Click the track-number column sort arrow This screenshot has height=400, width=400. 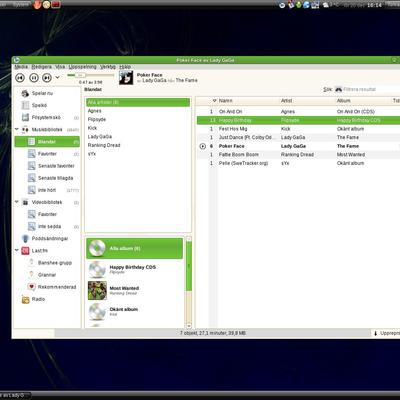(214, 101)
